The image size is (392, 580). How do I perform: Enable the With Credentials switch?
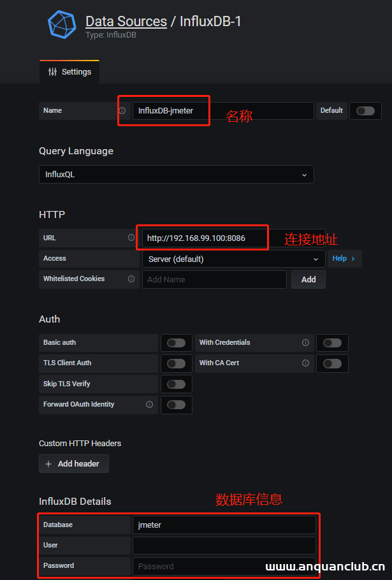point(333,343)
